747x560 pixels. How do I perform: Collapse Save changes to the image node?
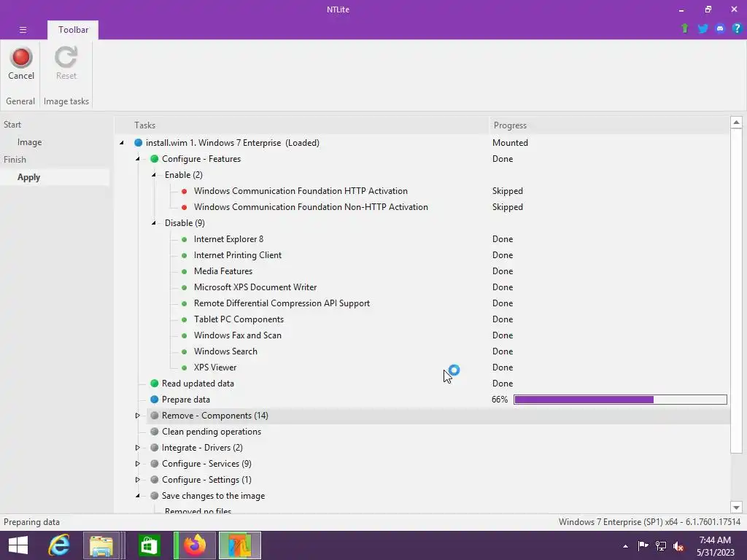pos(138,496)
